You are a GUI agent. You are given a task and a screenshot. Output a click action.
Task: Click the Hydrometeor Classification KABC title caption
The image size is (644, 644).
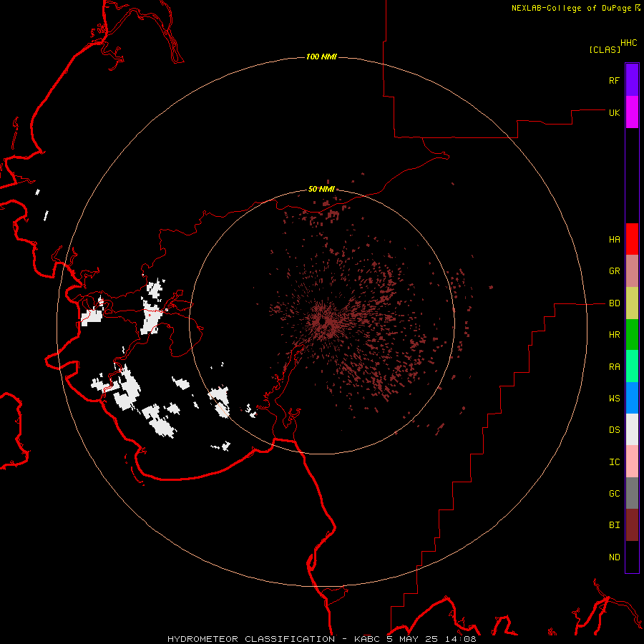tap(321, 639)
